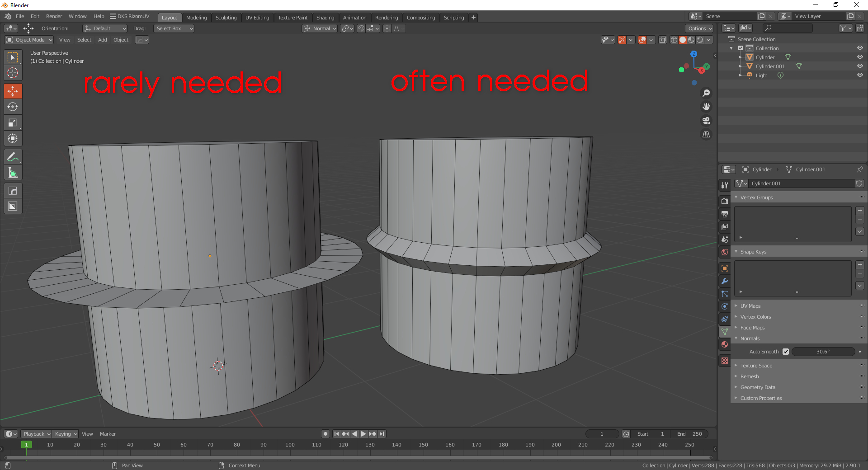Click the Cylinder.001 mesh name field

click(x=802, y=183)
